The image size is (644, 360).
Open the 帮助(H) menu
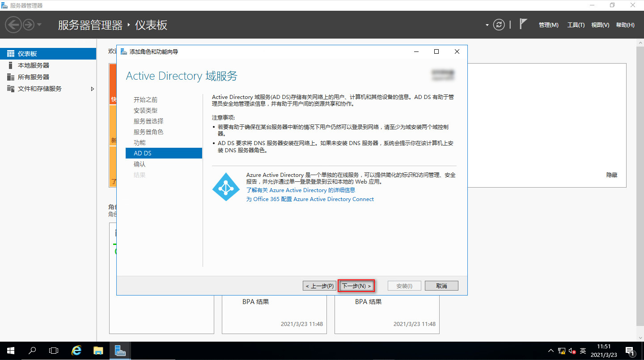(625, 25)
